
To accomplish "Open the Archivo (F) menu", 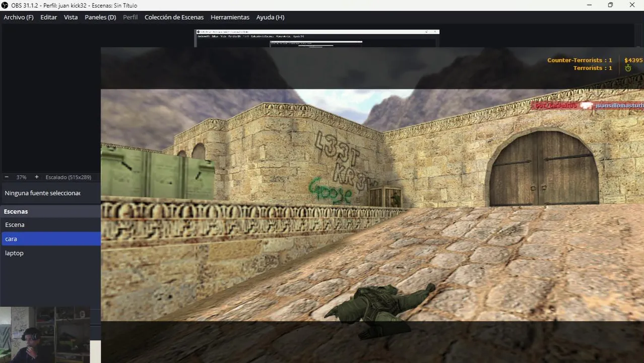I will click(19, 17).
